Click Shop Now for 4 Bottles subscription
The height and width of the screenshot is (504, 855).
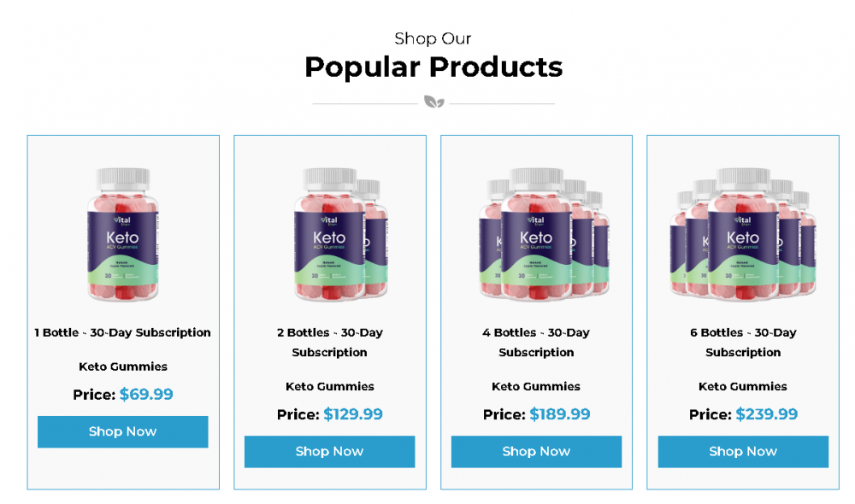536,451
